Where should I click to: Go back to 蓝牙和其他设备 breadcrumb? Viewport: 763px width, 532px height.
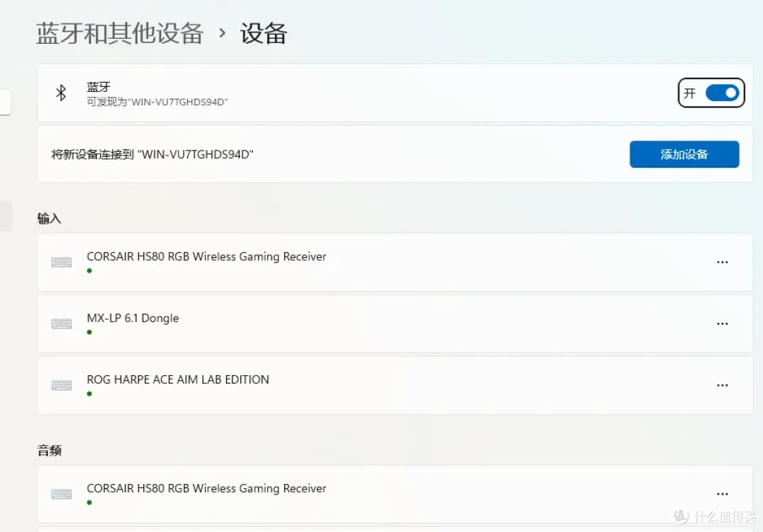coord(119,34)
